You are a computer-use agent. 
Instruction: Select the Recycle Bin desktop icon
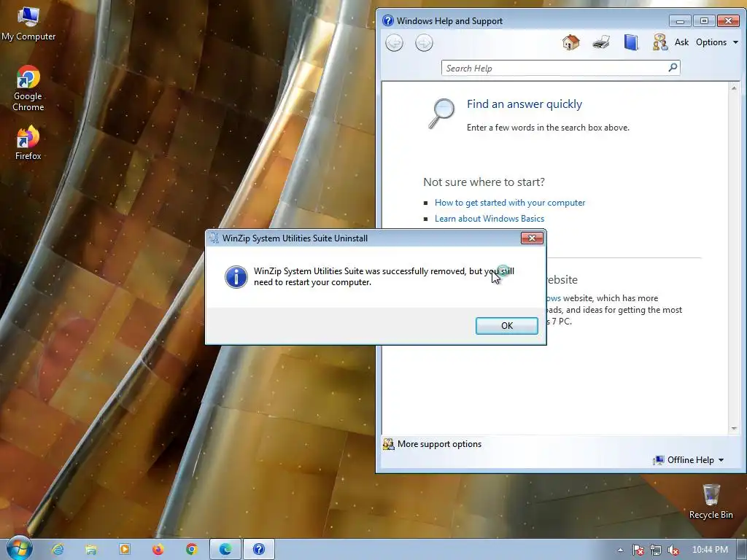[x=711, y=502]
